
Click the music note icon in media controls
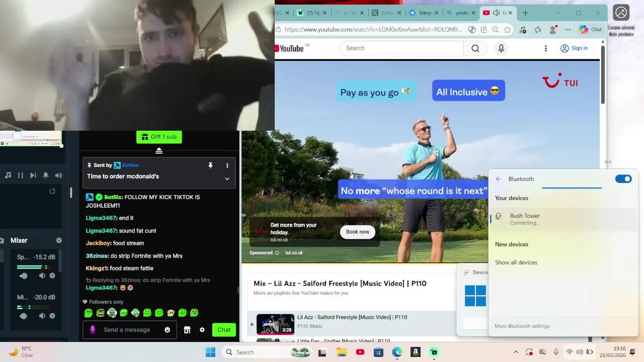point(8,175)
